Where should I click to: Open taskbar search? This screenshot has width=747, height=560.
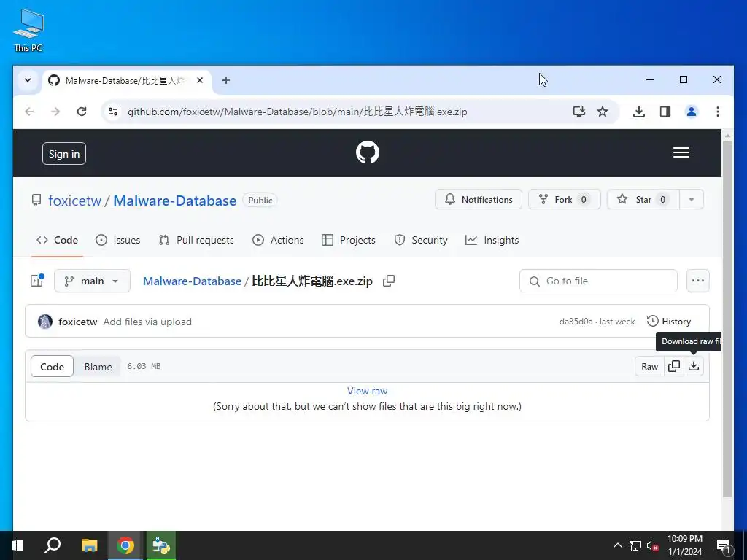click(x=53, y=545)
